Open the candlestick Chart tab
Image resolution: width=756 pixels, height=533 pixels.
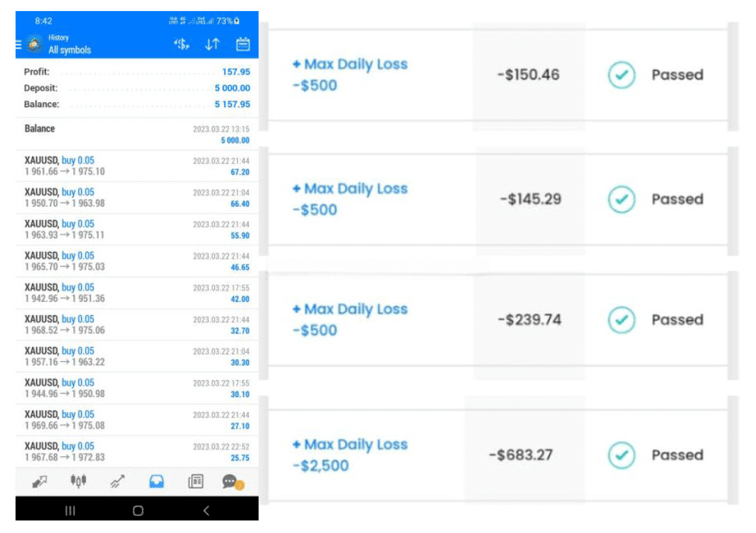point(78,481)
